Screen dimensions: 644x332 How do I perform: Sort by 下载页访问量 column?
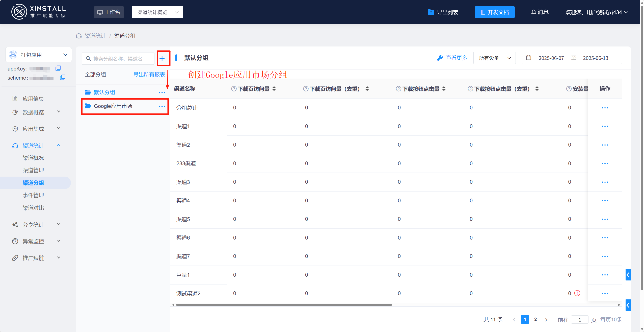tap(274, 89)
